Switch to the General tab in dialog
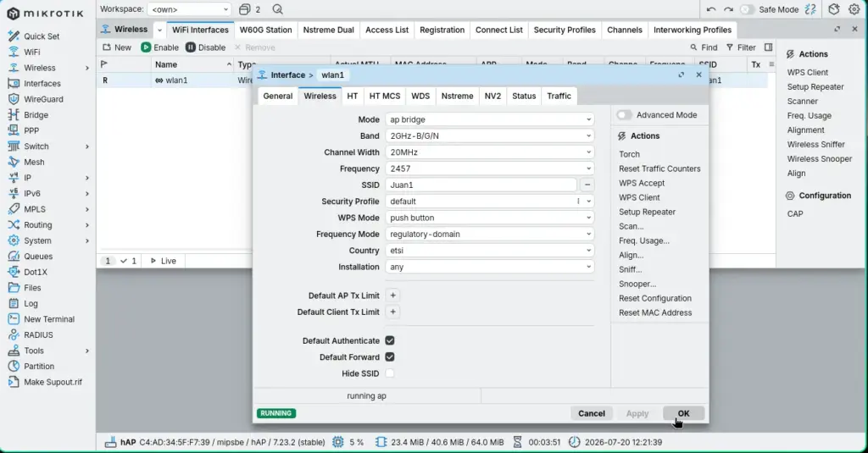This screenshot has height=453, width=868. [x=277, y=96]
